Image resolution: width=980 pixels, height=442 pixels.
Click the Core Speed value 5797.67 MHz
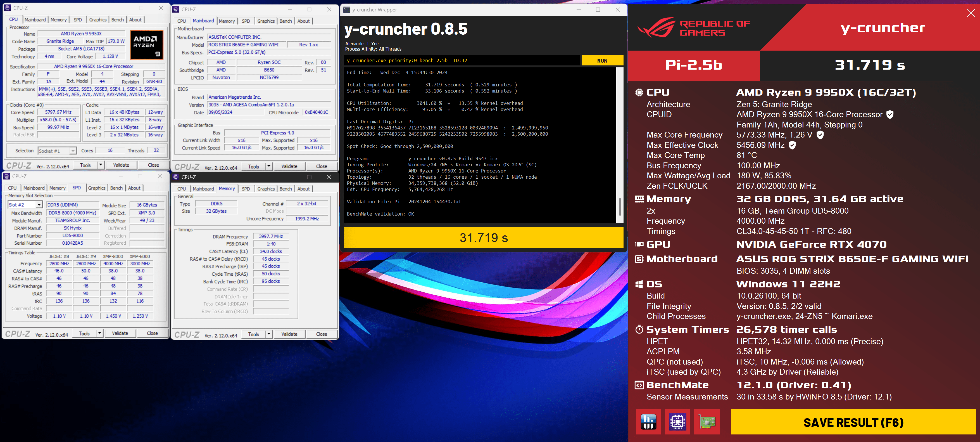coord(58,112)
